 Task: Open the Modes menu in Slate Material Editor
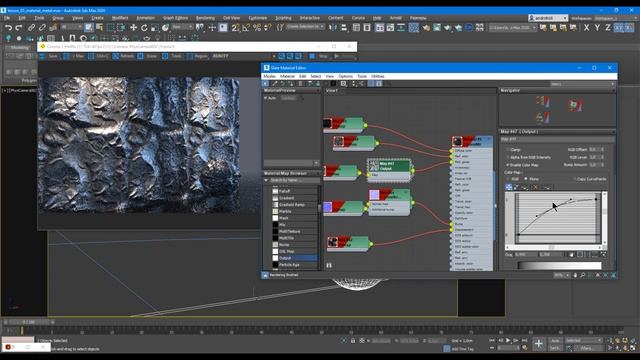269,76
